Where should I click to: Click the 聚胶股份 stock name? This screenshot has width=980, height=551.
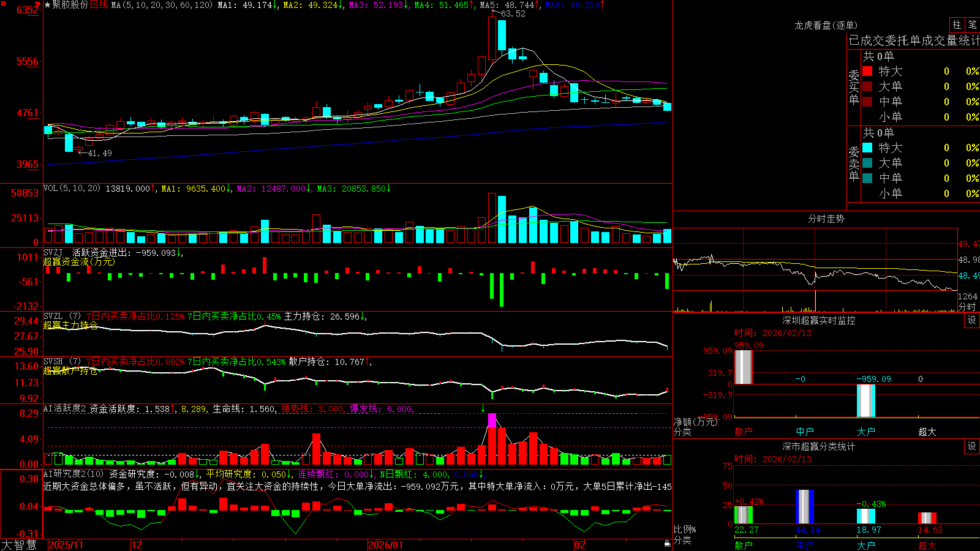click(70, 5)
